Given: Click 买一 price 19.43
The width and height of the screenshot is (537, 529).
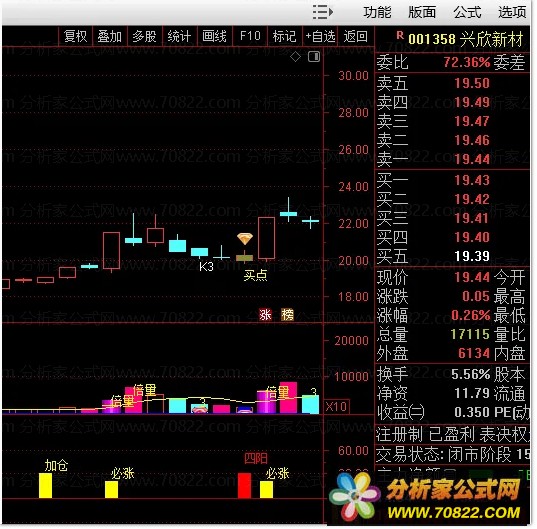Looking at the screenshot, I should 472,180.
